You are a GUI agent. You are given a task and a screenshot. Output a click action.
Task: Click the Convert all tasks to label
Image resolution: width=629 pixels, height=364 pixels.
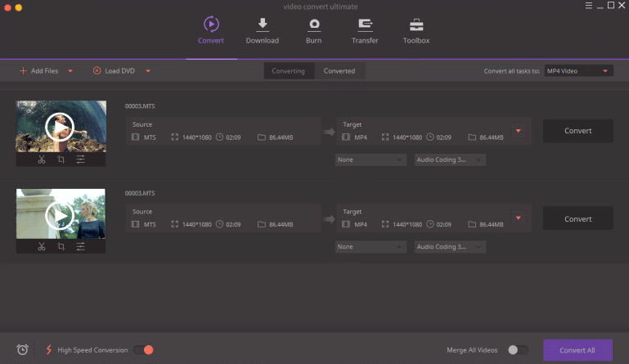(x=511, y=71)
